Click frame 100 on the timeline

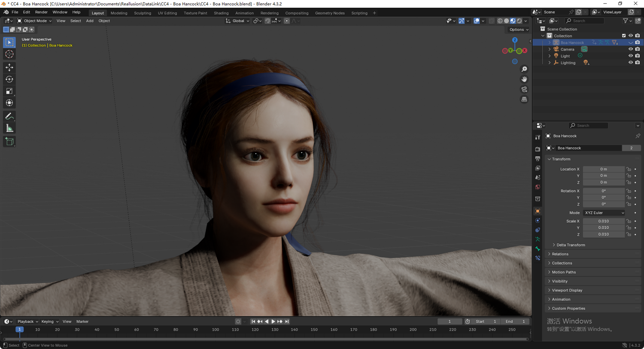(216, 330)
